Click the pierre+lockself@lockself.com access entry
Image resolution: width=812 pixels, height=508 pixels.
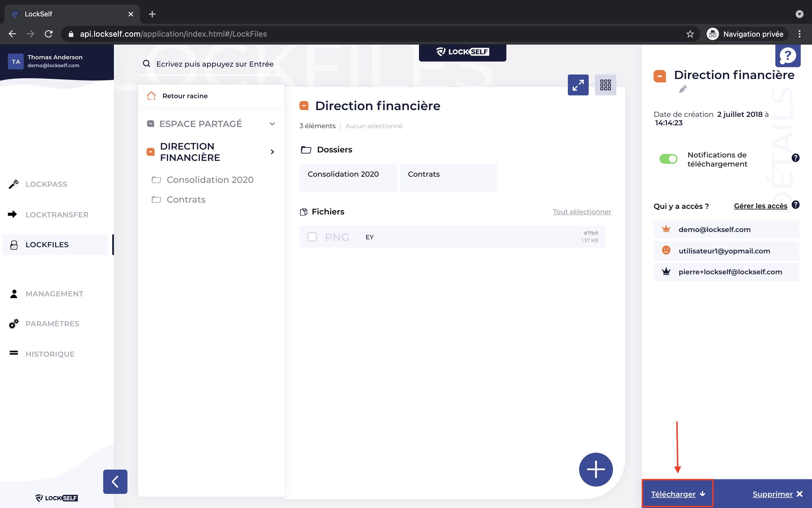pos(726,272)
